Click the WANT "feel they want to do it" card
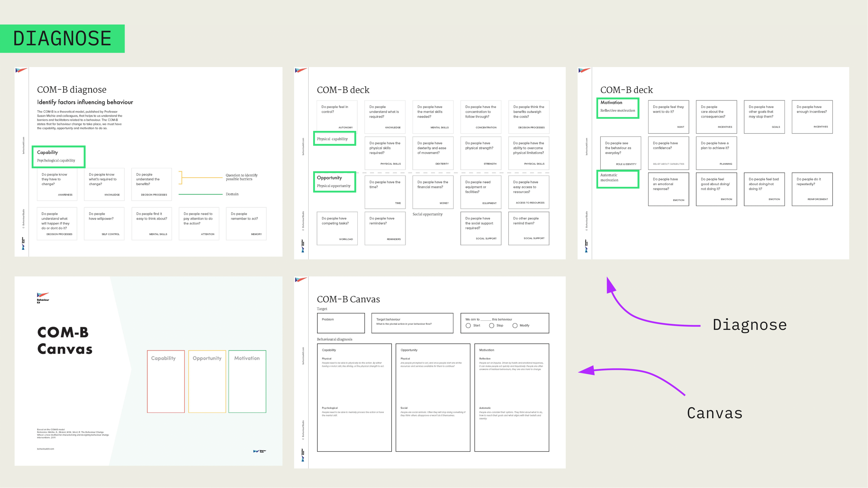 point(669,117)
